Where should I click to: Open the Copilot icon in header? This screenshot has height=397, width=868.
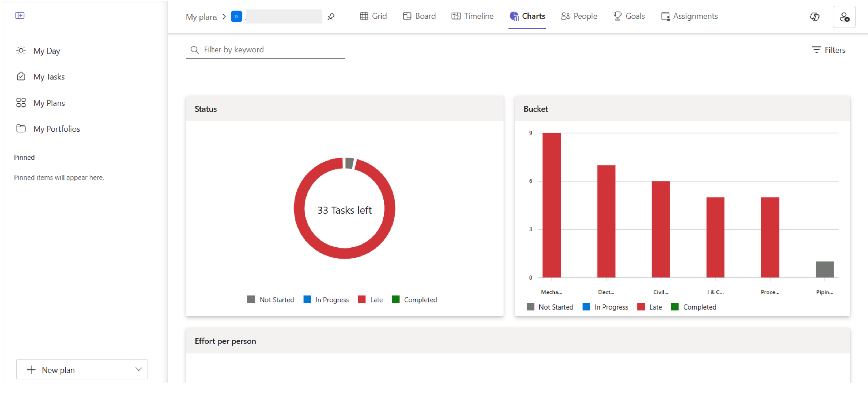tap(814, 17)
